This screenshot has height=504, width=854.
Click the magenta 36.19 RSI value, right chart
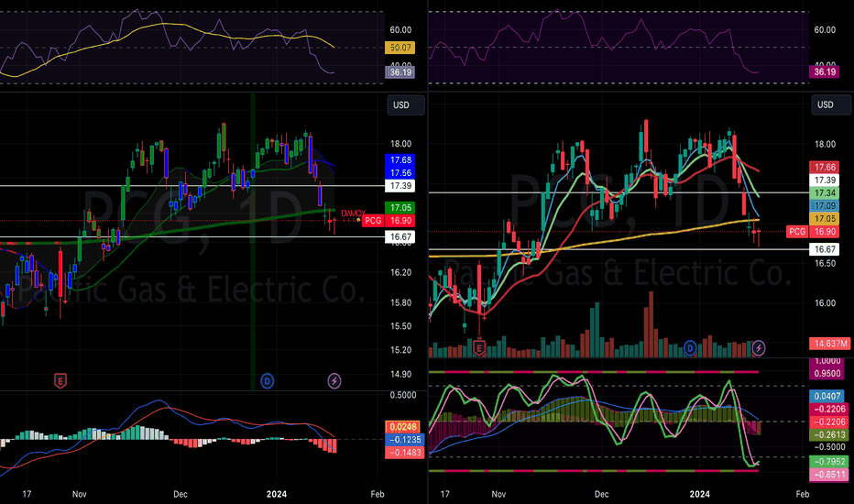pyautogui.click(x=825, y=71)
